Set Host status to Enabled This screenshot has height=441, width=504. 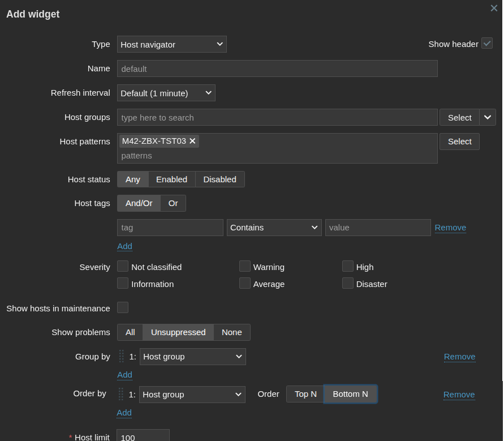tap(171, 179)
